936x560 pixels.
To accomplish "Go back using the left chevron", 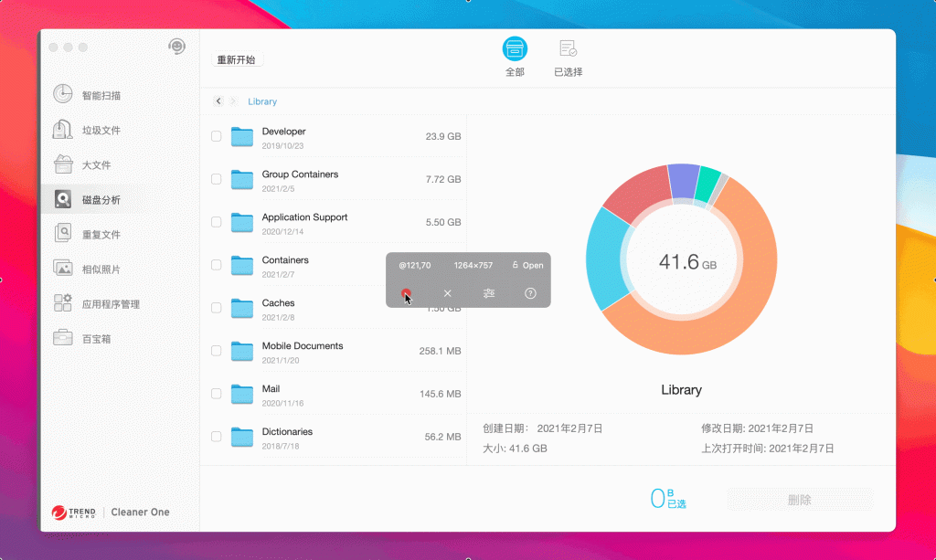I will pyautogui.click(x=218, y=101).
